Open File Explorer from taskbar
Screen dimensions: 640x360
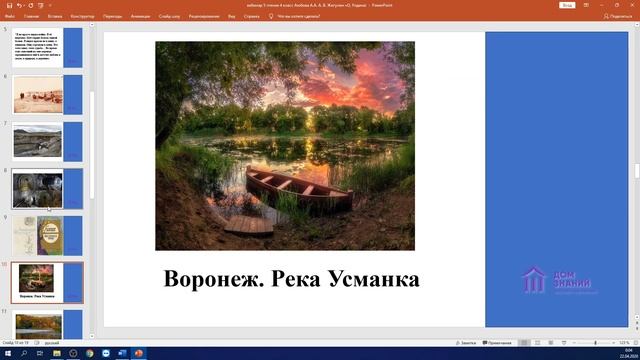click(57, 353)
